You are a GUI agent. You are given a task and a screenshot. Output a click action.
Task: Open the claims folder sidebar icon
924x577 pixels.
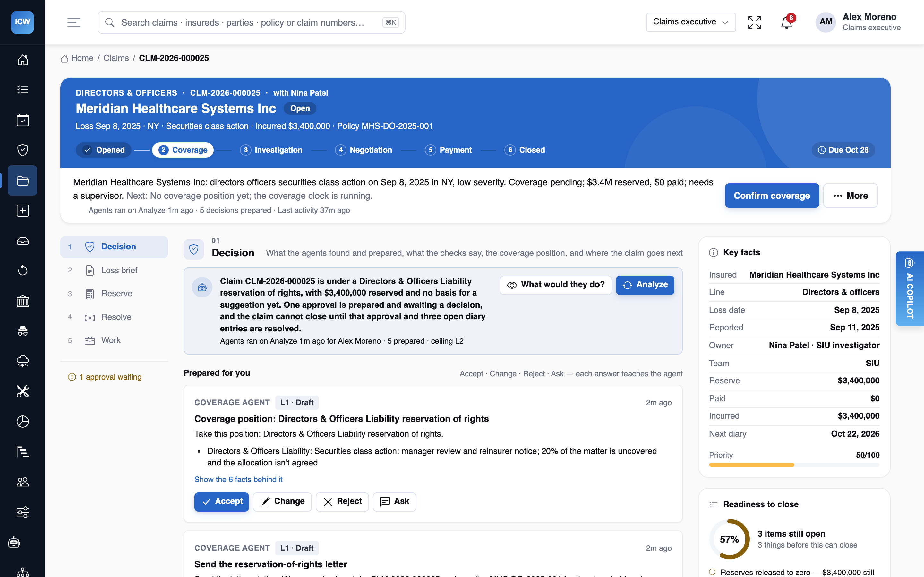[22, 180]
